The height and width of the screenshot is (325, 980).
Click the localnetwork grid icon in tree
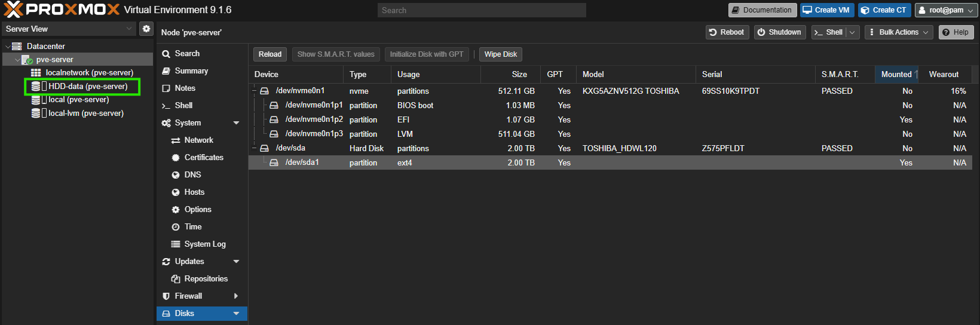[36, 72]
